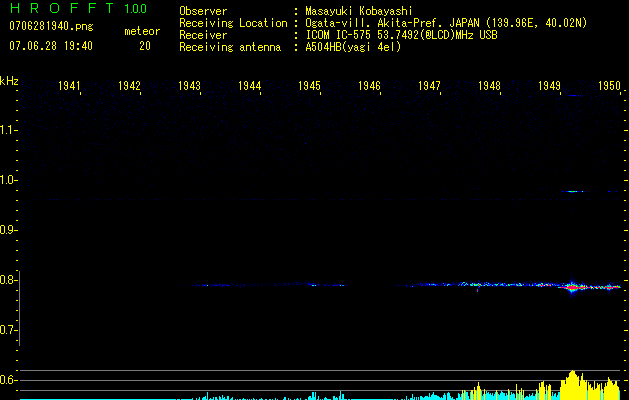The width and height of the screenshot is (629, 400).
Task: Click the Observer field label
Action: coord(203,11)
